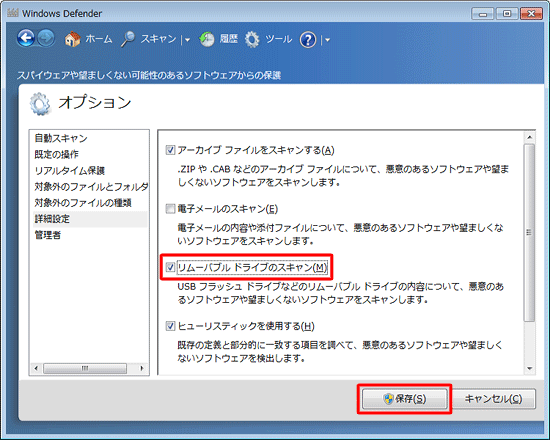Screen dimensions: 550x440
Task: Maximize the Windows Defender window
Action: pos(507,14)
